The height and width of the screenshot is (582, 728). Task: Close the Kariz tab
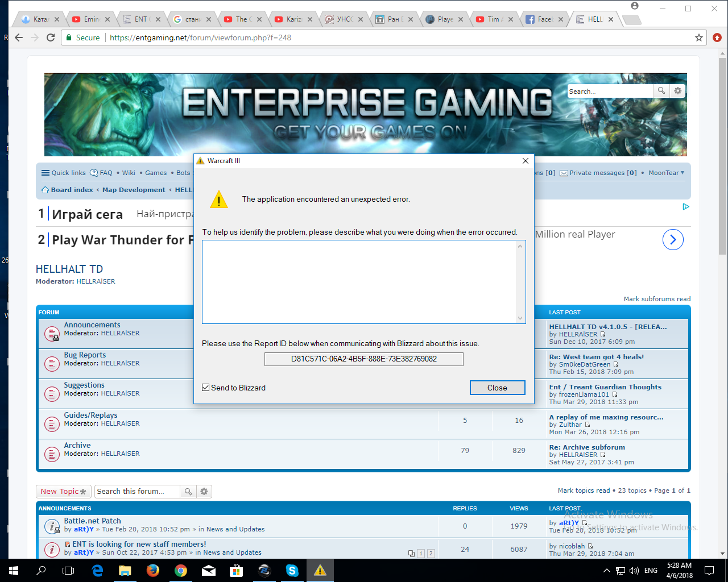tap(310, 19)
